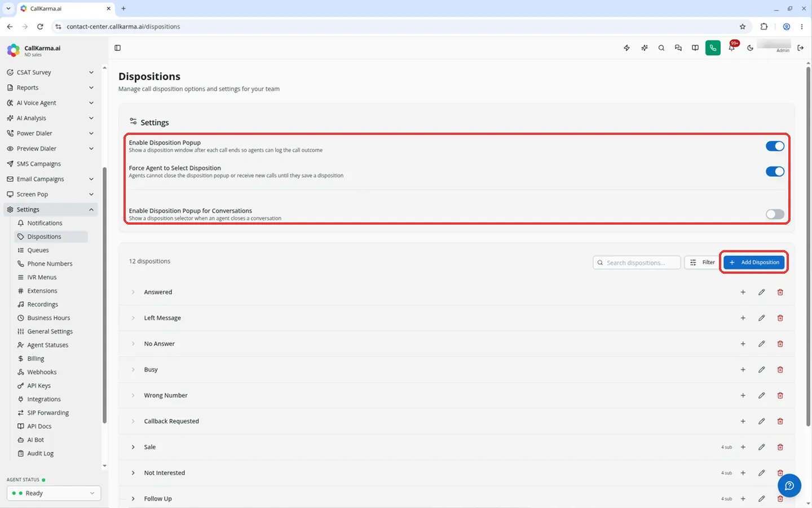Click the lightning bolt icon in header
Viewport: 812px width, 508px height.
(x=626, y=48)
